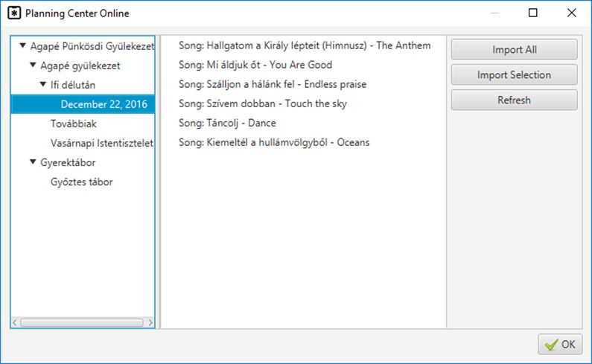Select the Ifi délután label

[x=73, y=85]
